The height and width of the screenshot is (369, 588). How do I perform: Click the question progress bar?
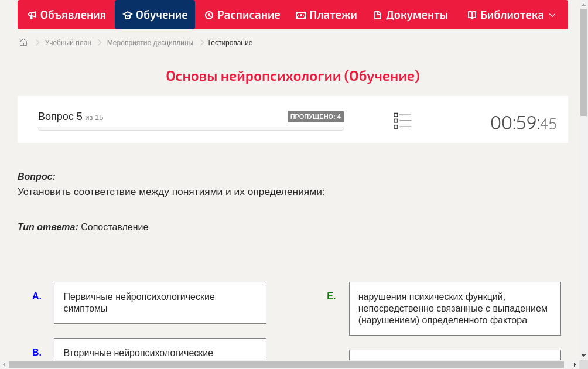[x=190, y=128]
